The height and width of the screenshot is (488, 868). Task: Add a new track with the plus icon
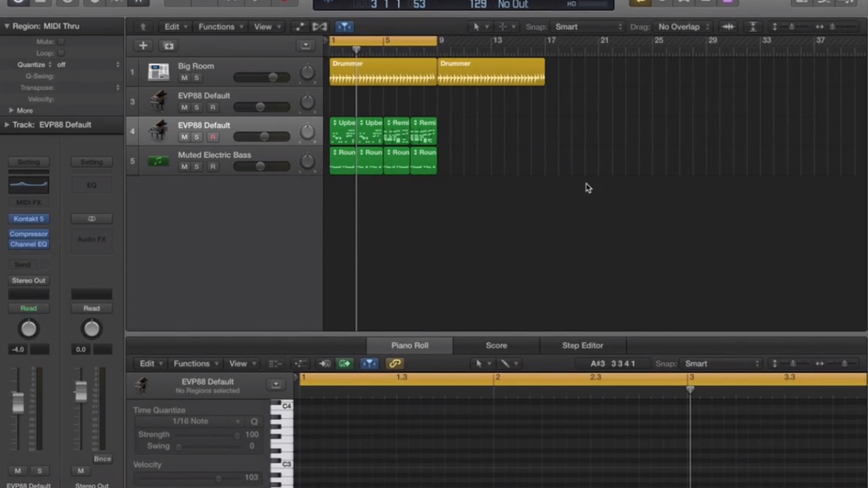pos(142,45)
